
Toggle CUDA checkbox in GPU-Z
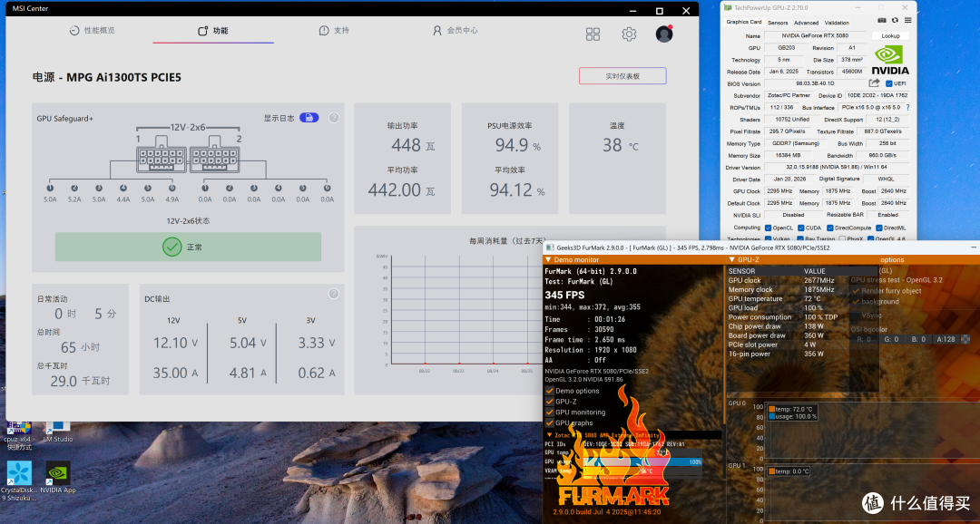pos(800,228)
